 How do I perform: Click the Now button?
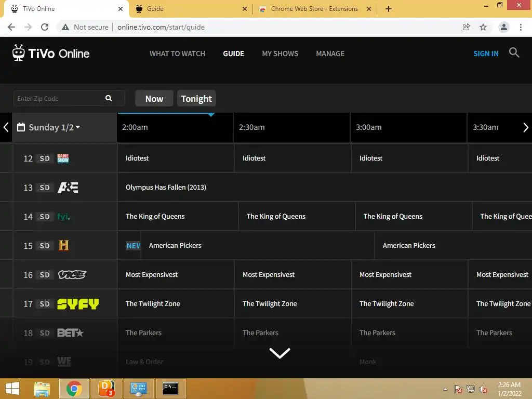coord(154,98)
